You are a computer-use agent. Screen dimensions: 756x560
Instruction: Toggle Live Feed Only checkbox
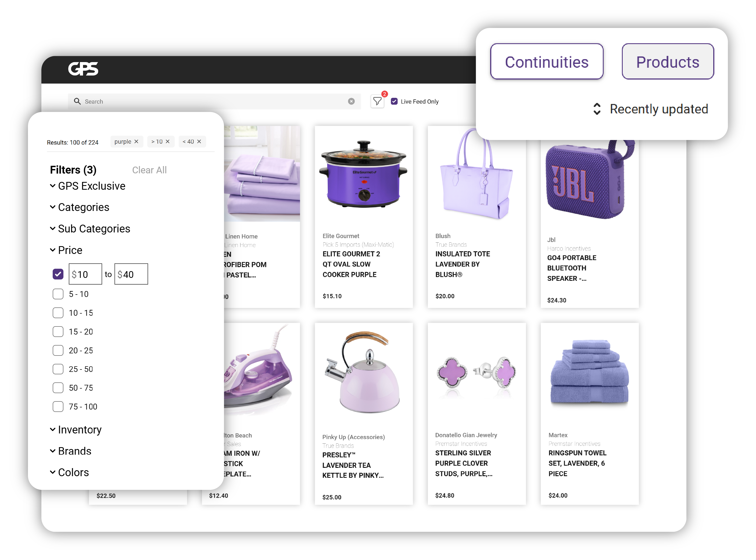pos(394,101)
